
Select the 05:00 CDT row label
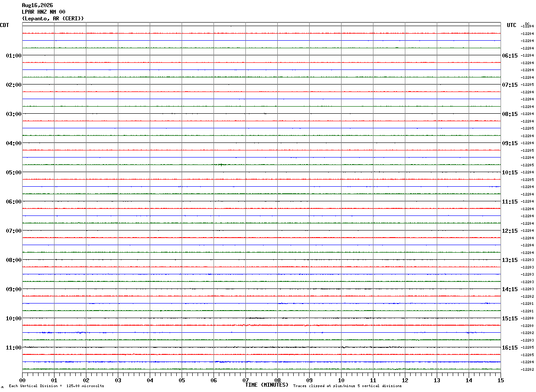coord(14,173)
